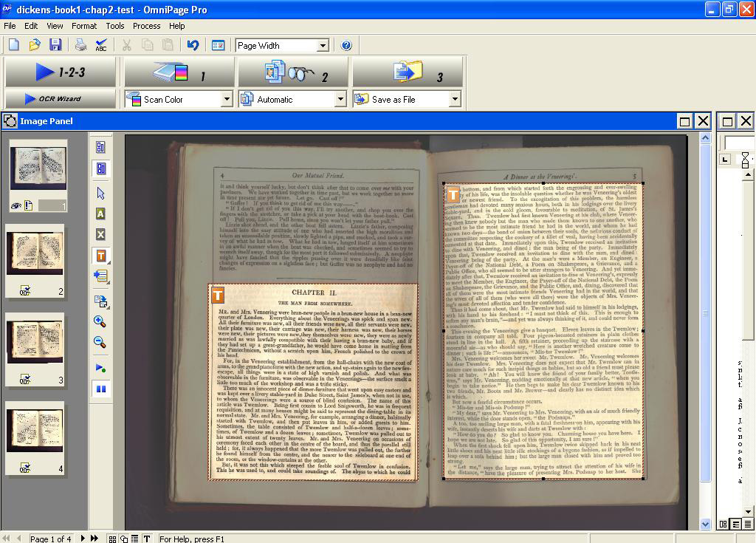Maximize the Image Panel
The width and height of the screenshot is (756, 543).
pos(684,121)
